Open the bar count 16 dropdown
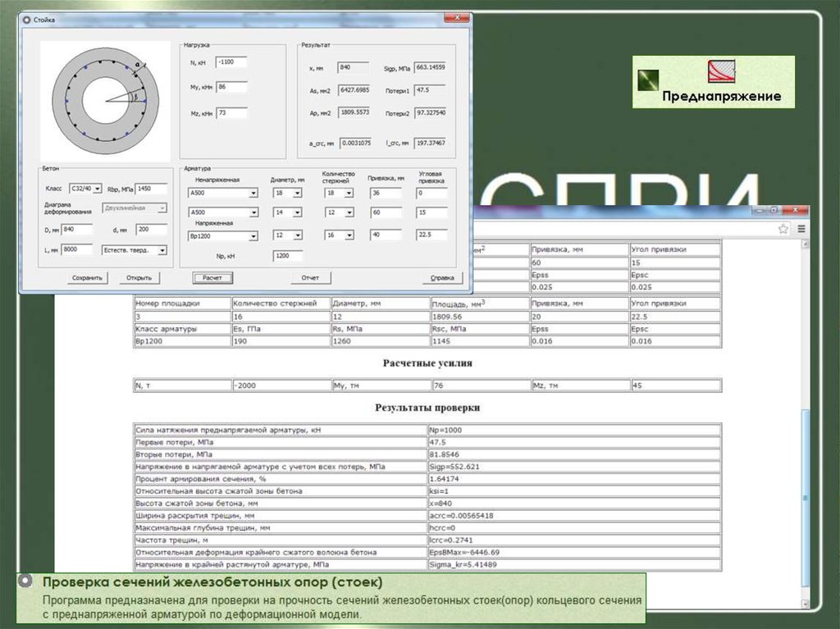Viewport: 840px width, 629px height. pyautogui.click(x=349, y=236)
